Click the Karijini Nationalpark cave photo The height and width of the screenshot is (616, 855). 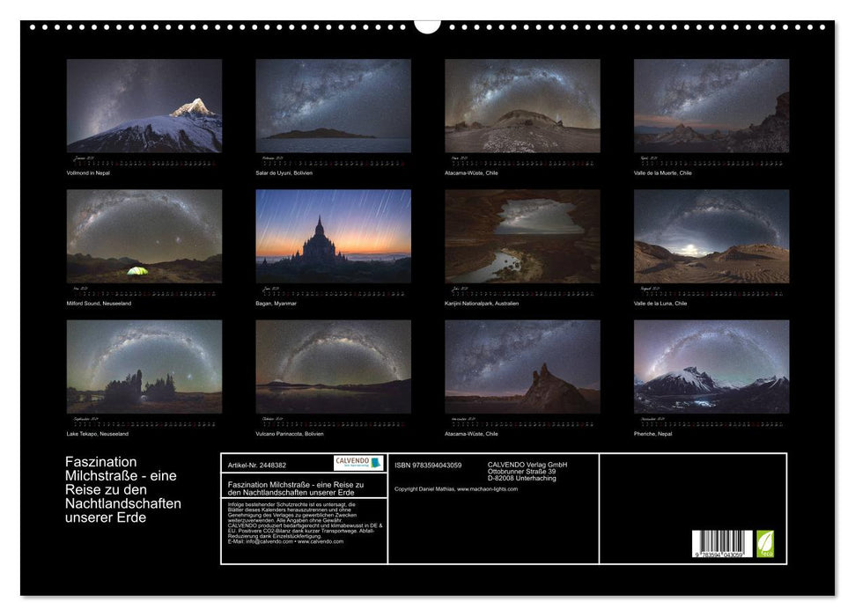(522, 236)
